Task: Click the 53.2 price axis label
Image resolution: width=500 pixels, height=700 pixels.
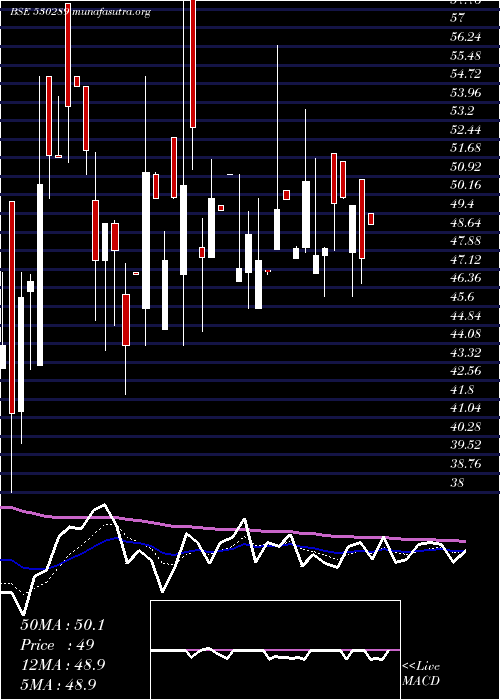Action: coord(462,111)
